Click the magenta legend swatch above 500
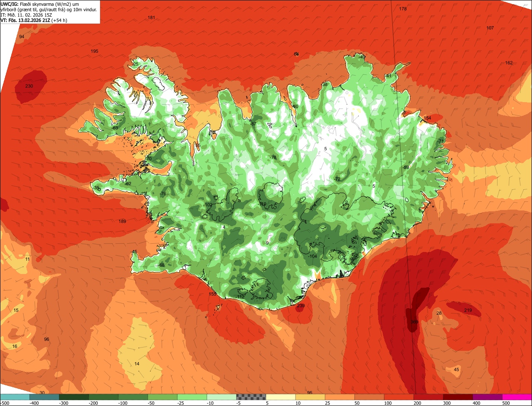 click(x=517, y=397)
